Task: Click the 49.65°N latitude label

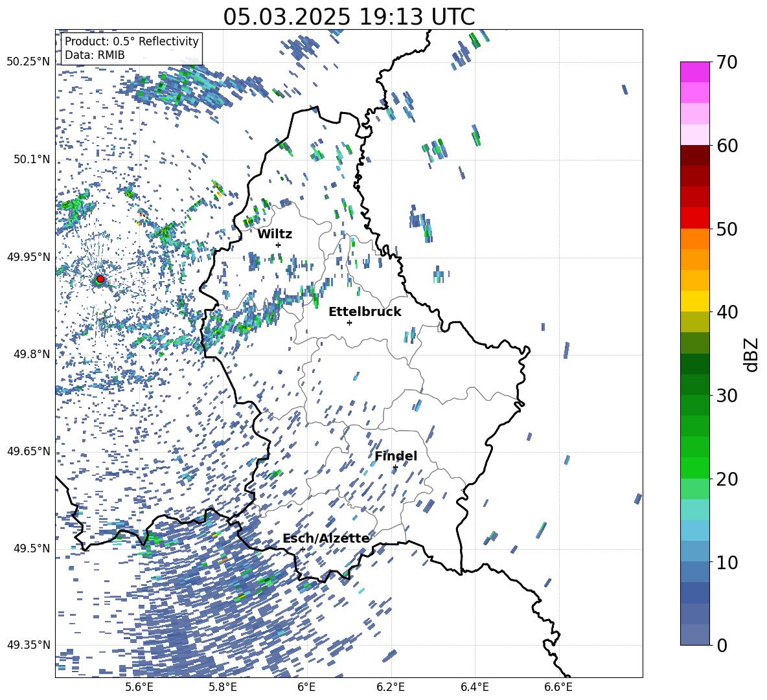Action: click(x=28, y=451)
